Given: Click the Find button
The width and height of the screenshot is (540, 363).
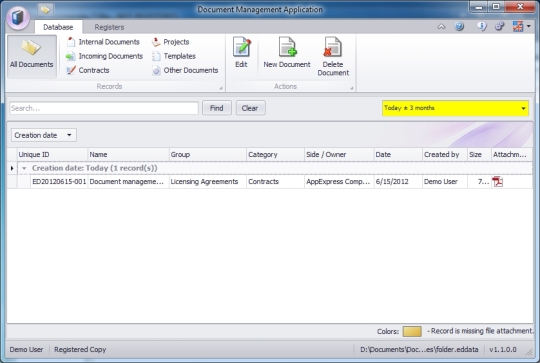Looking at the screenshot, I should pyautogui.click(x=217, y=108).
